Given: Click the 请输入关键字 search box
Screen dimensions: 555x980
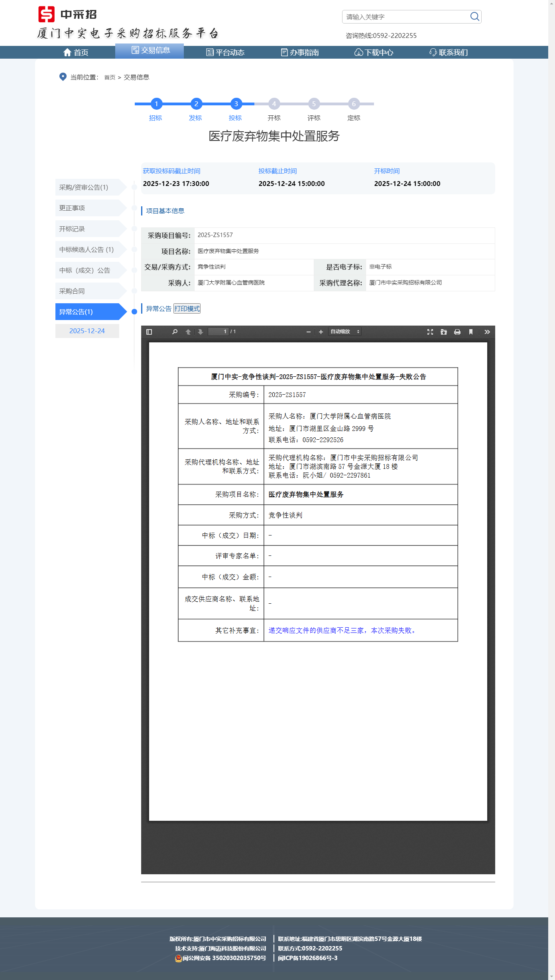Looking at the screenshot, I should point(406,17).
